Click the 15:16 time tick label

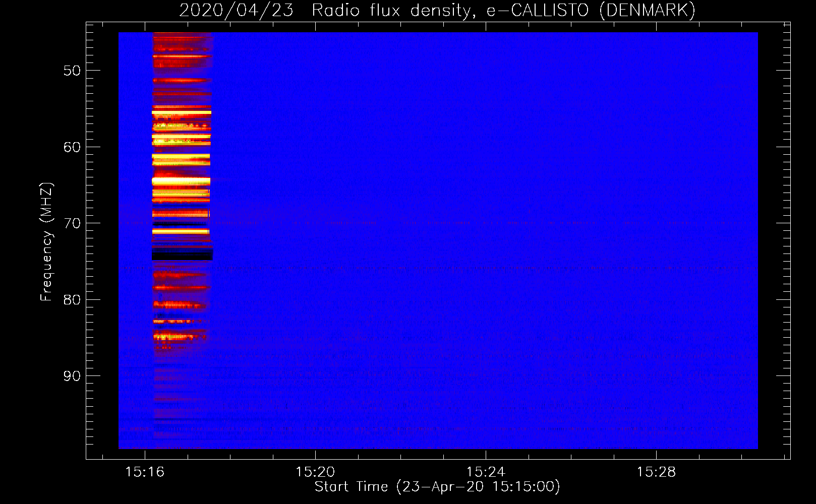click(x=145, y=472)
